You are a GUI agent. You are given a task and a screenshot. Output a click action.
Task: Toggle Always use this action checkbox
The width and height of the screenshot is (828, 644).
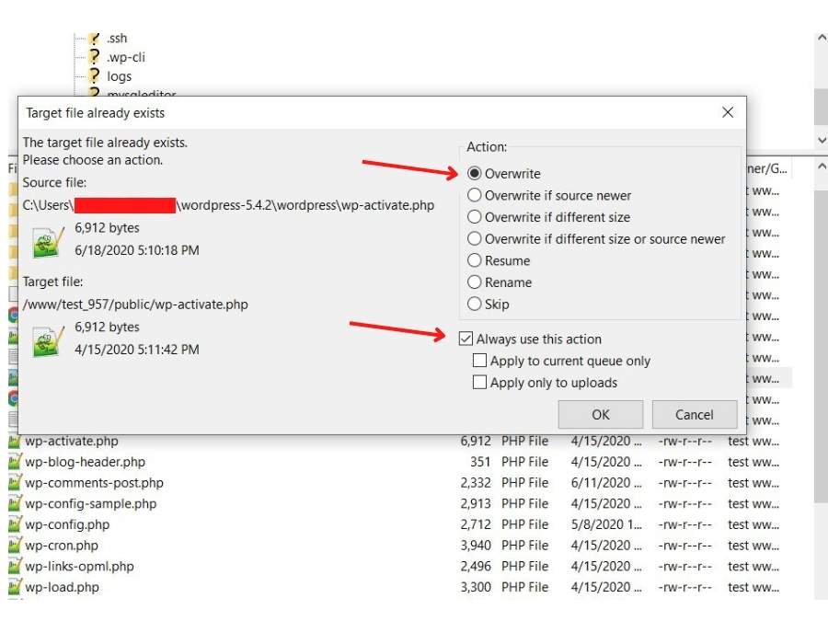coord(466,339)
